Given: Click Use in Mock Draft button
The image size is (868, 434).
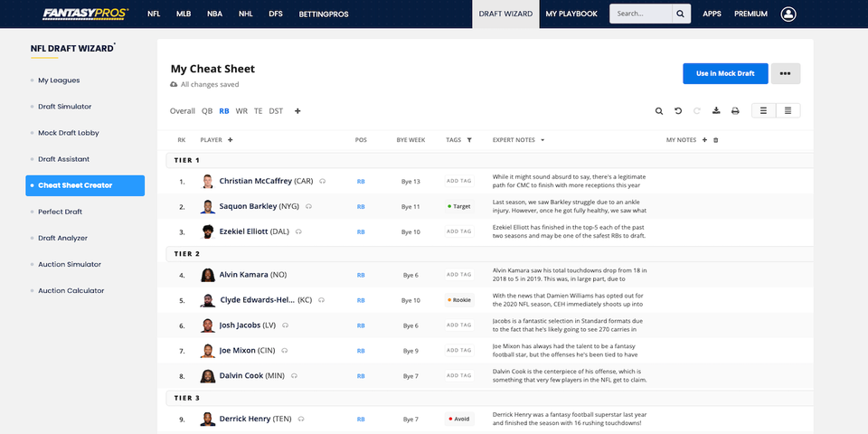Looking at the screenshot, I should 725,73.
